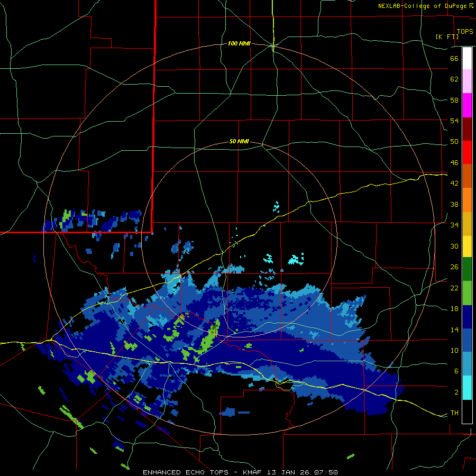
Task: Click the legend value 66
Action: pos(454,58)
